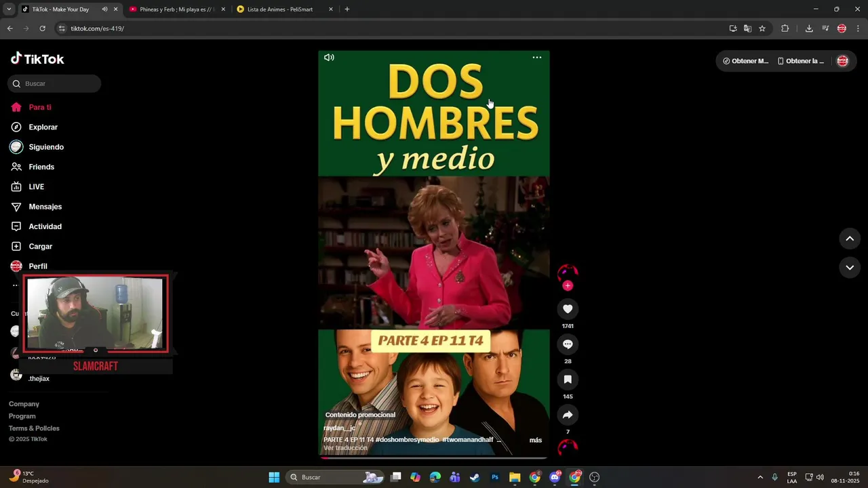Open the Friends page
The width and height of the screenshot is (868, 488).
coord(32,167)
